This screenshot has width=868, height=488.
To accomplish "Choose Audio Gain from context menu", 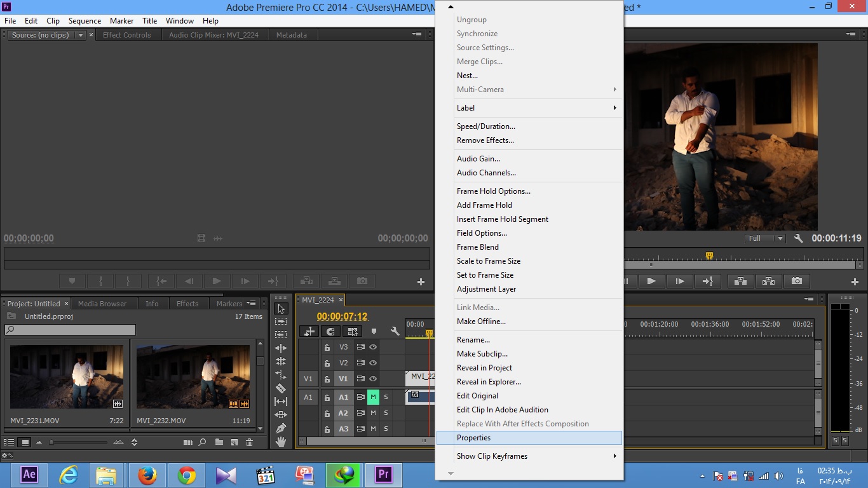I will pos(529,159).
